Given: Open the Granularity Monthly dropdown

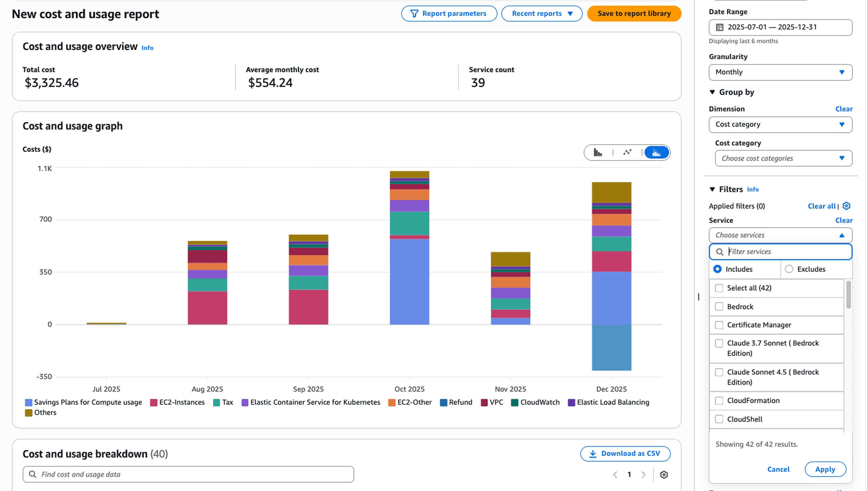Looking at the screenshot, I should tap(780, 72).
